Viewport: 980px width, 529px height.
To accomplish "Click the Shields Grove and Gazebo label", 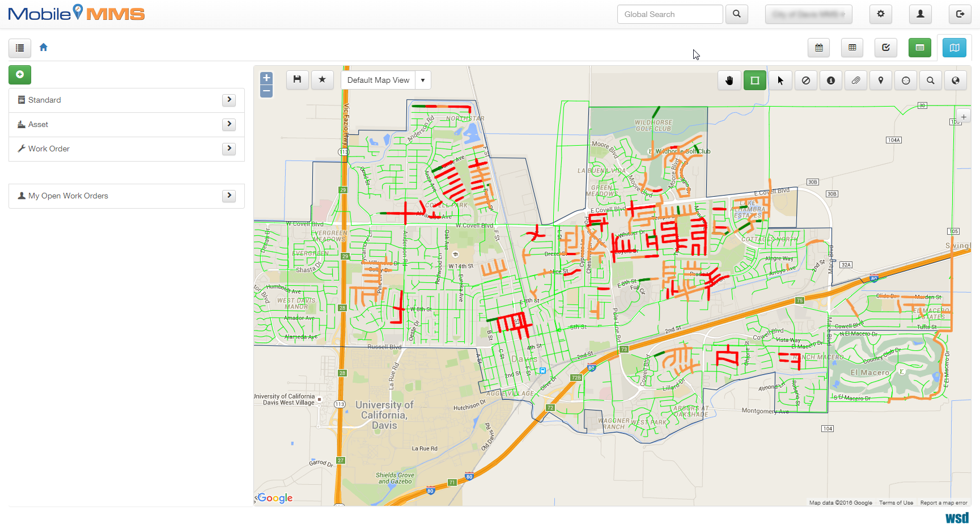I will click(x=394, y=479).
